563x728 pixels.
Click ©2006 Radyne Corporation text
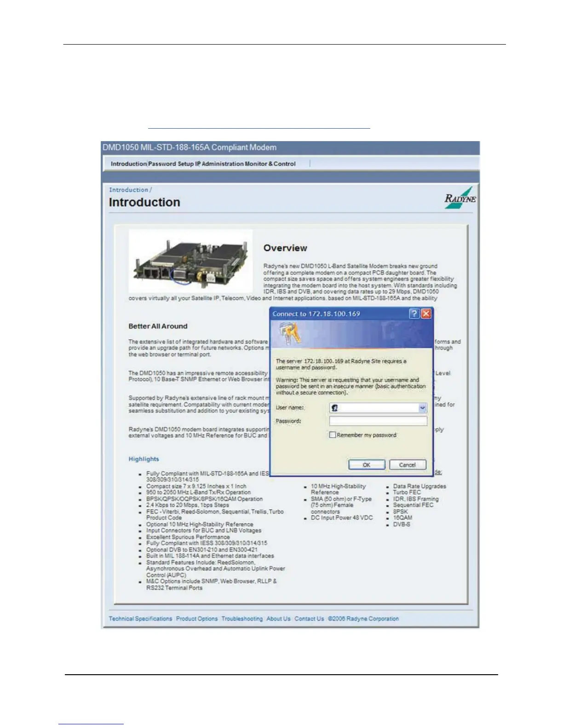[363, 619]
